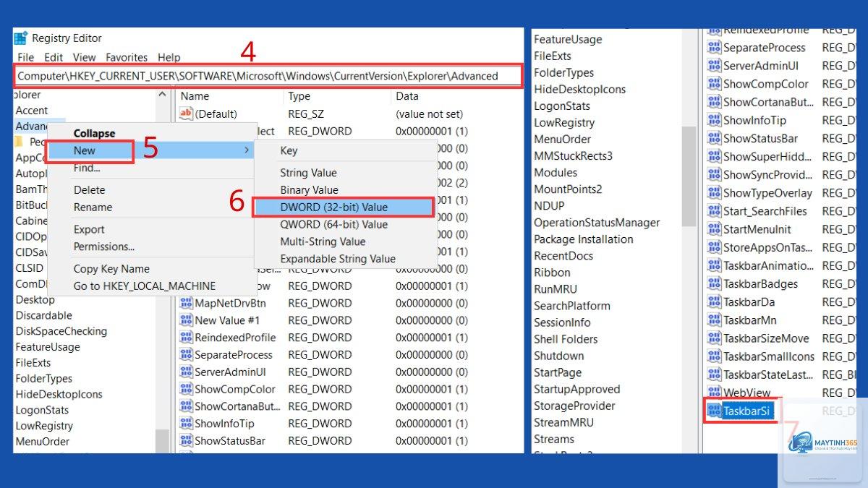Image resolution: width=868 pixels, height=488 pixels.
Task: Click the TaskbarSmallIcons value icon
Action: pos(714,356)
